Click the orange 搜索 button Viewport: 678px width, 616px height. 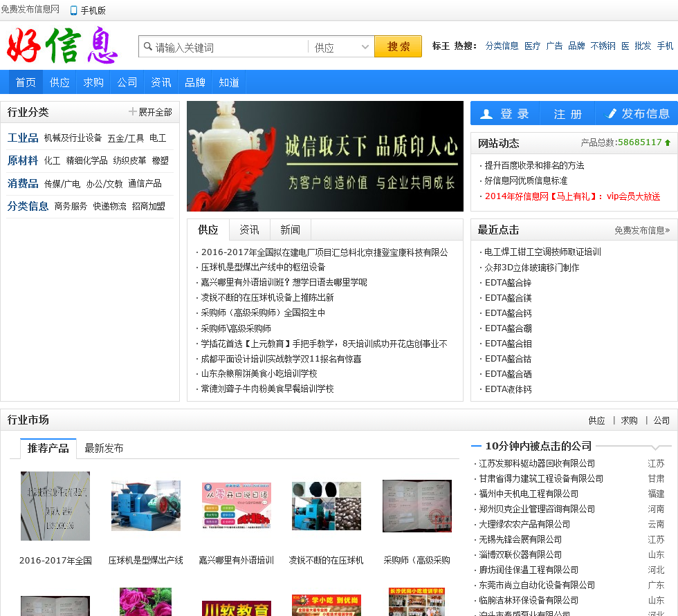(x=398, y=46)
